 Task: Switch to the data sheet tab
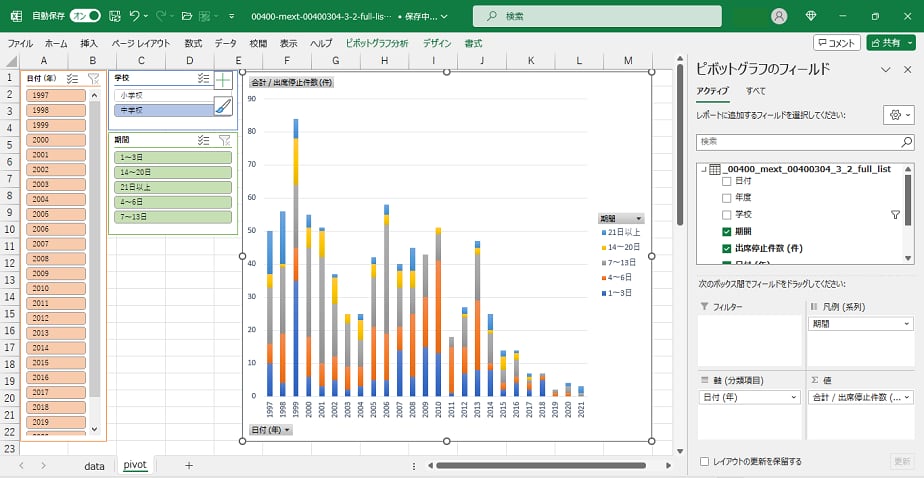[x=94, y=466]
